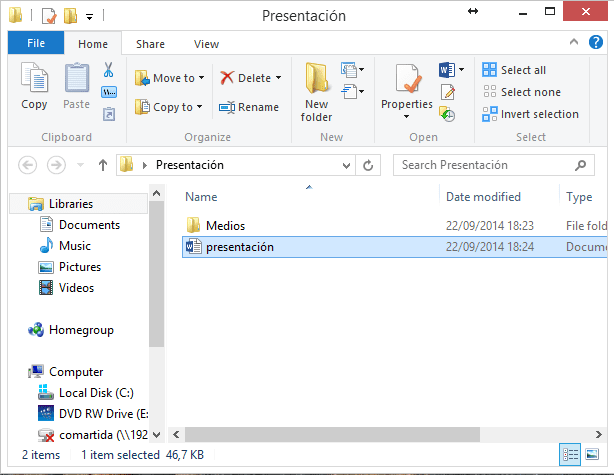614x475 pixels.
Task: Click the Rename button
Action: coord(249,107)
